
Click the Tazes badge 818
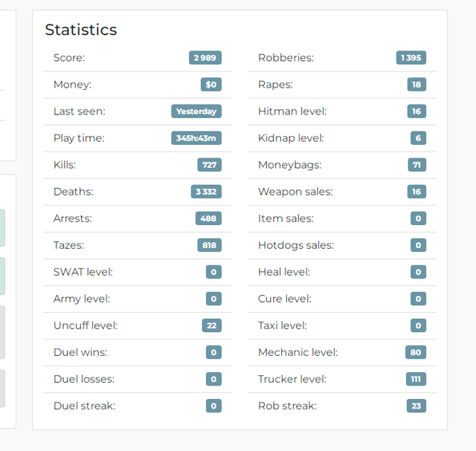coord(210,245)
